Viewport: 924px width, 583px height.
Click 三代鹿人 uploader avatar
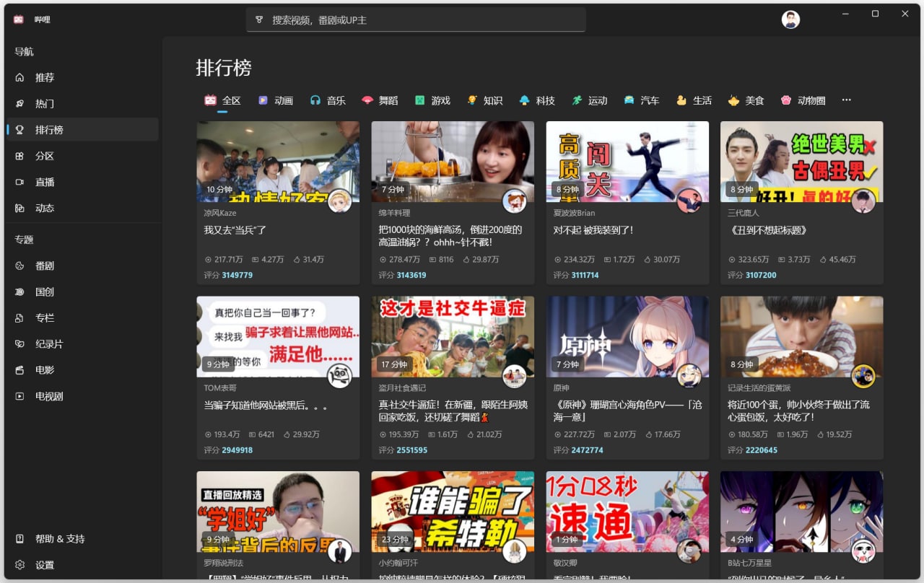[x=864, y=201]
